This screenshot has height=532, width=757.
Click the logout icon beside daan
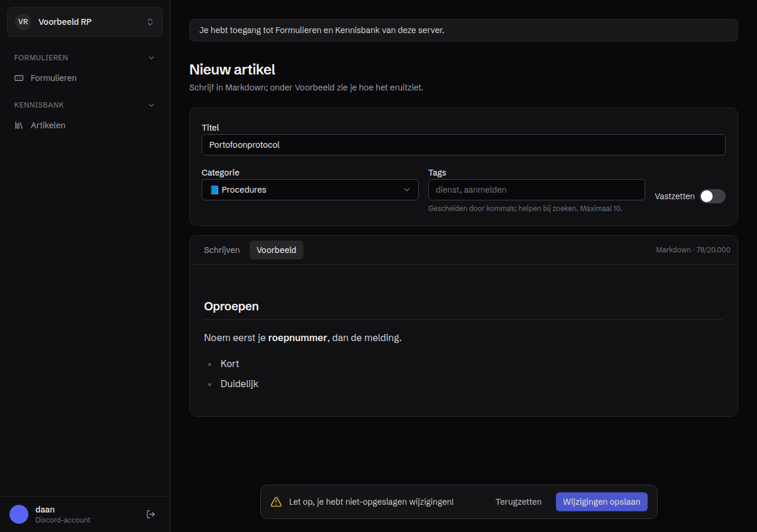(x=151, y=514)
